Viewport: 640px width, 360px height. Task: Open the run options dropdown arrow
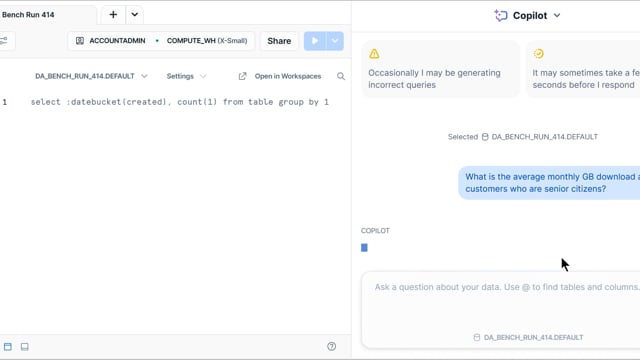tap(335, 41)
